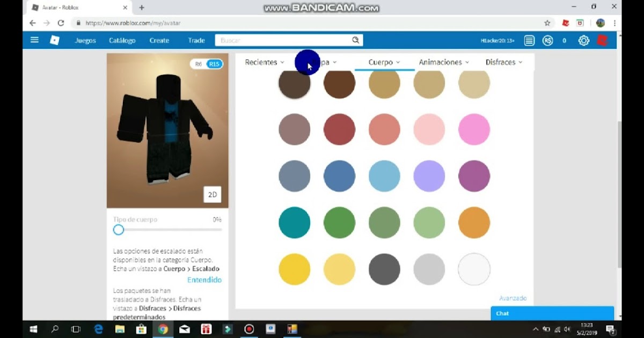
Task: Pick the teal skin color swatch
Action: pyautogui.click(x=295, y=222)
